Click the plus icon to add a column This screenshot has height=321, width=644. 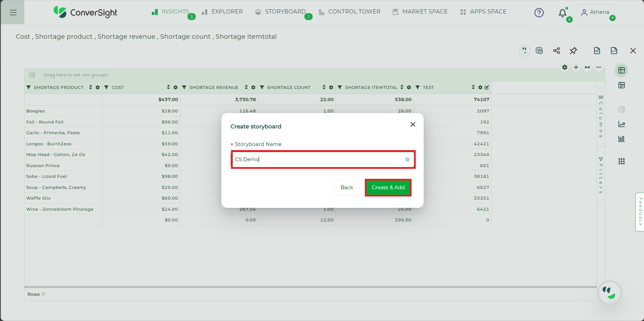coord(576,67)
